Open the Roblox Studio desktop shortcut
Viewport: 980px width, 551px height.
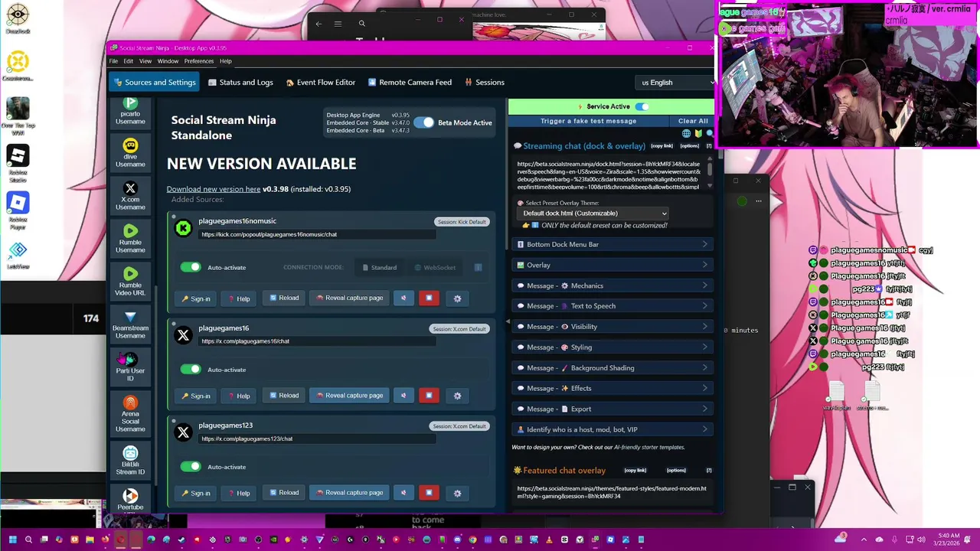[x=18, y=162]
